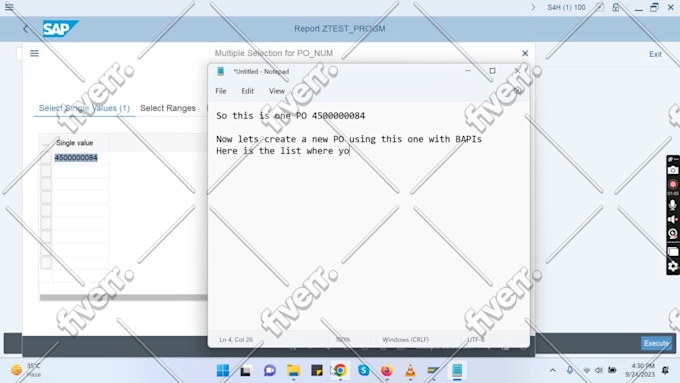Toggle the recorder speaker icon
The image size is (680, 383).
click(673, 219)
